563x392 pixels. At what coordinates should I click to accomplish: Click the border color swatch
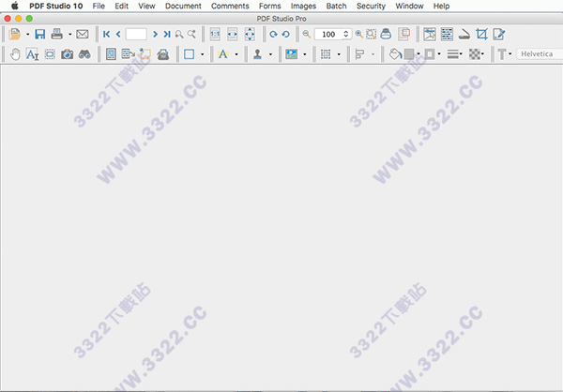pyautogui.click(x=430, y=54)
